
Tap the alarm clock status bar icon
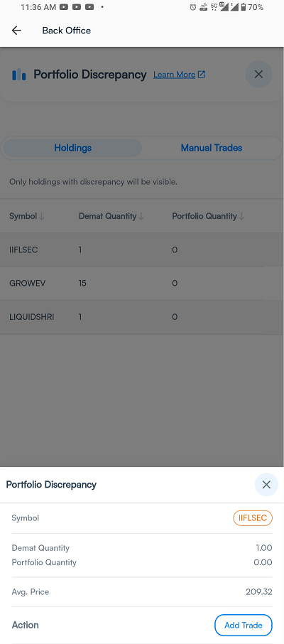(x=193, y=7)
